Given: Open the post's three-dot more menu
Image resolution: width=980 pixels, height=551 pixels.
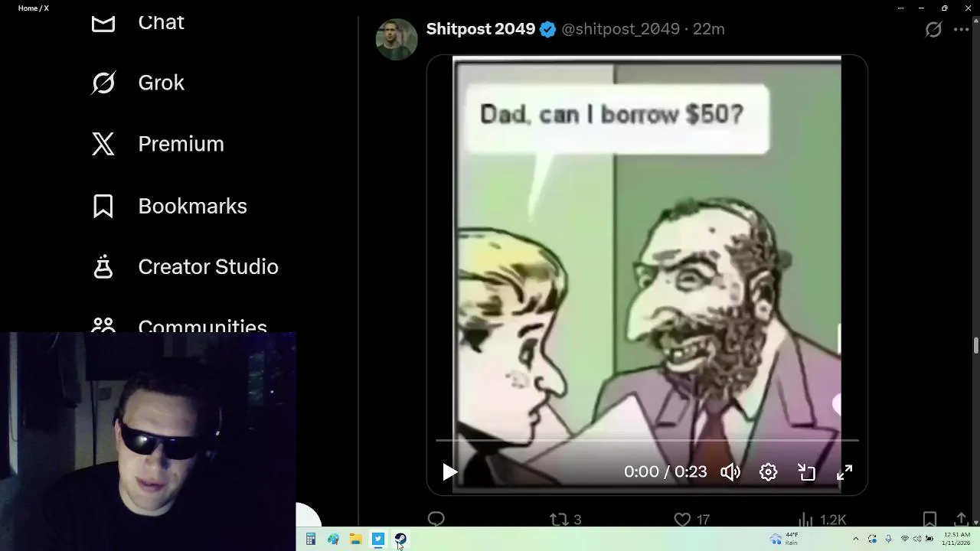Looking at the screenshot, I should point(962,29).
